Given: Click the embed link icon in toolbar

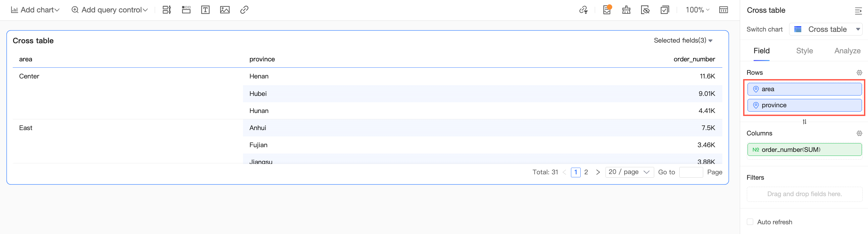Looking at the screenshot, I should [x=244, y=10].
